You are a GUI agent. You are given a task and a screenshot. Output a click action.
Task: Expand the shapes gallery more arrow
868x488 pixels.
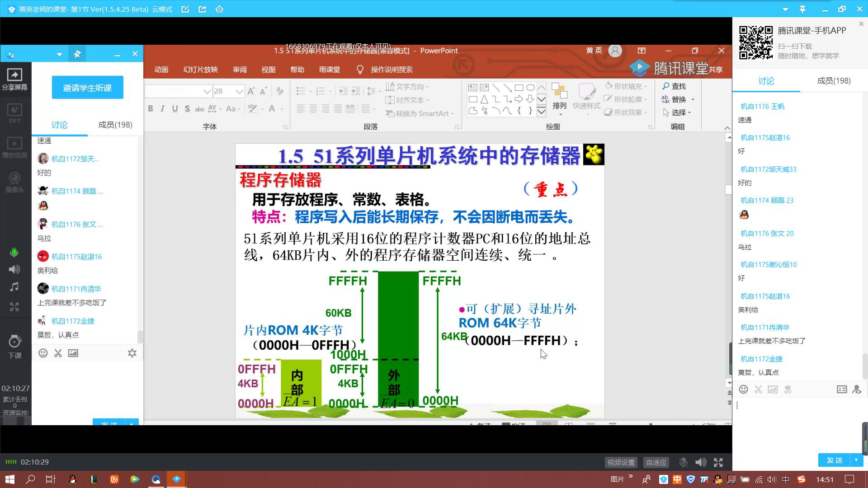pos(541,111)
